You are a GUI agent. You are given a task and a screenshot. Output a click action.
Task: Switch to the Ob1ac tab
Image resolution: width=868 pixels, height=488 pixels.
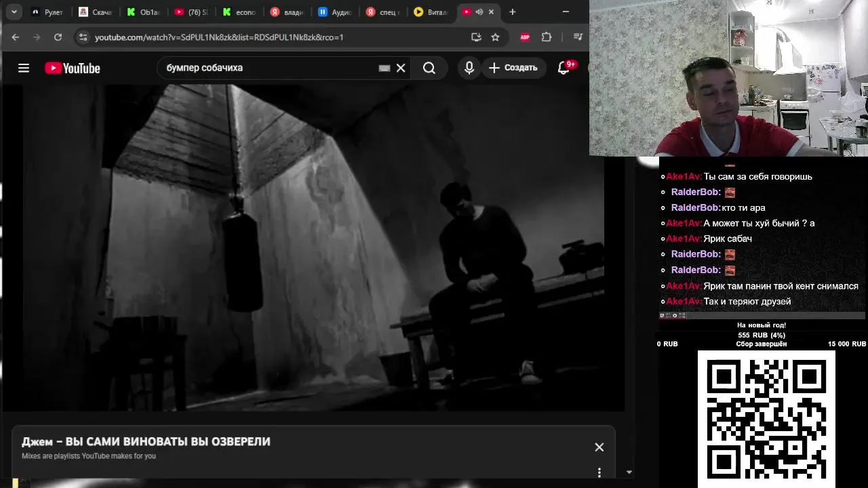pos(143,12)
